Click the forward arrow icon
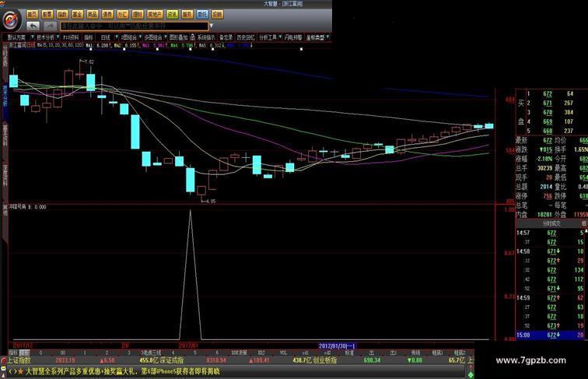The image size is (588, 379). point(51,26)
